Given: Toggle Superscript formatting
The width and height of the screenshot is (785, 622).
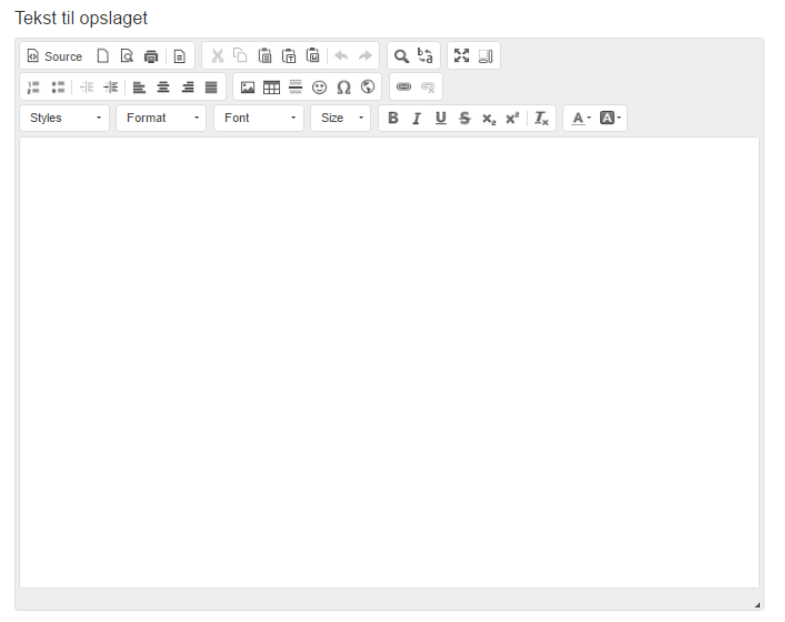Looking at the screenshot, I should coord(513,118).
